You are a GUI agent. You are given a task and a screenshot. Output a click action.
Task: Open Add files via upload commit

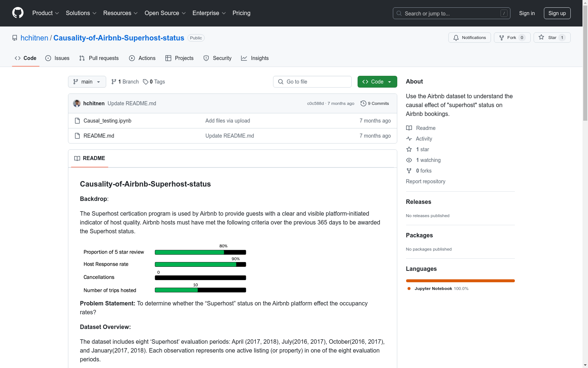[227, 121]
